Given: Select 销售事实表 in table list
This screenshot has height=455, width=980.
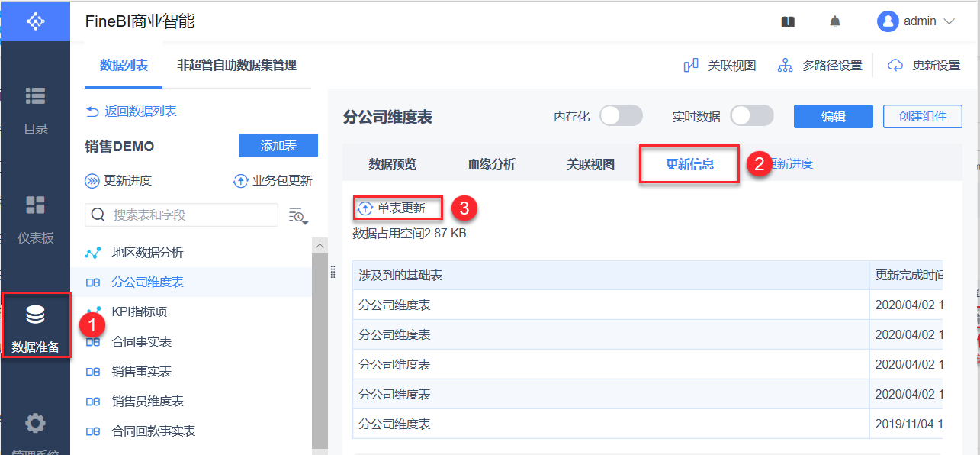Looking at the screenshot, I should 142,372.
